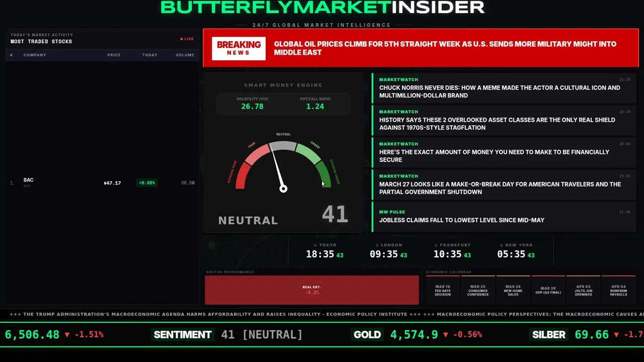644x362 pixels.
Task: Open the Mar 28 GDP (Q4 Final) event
Action: pyautogui.click(x=548, y=290)
